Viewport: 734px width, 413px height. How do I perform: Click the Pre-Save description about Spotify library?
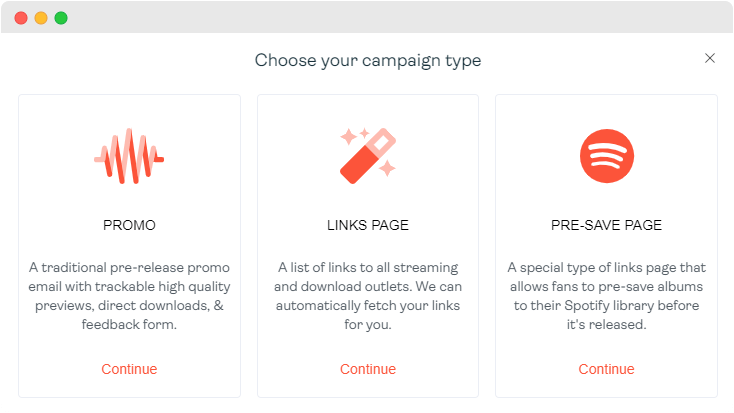point(606,296)
